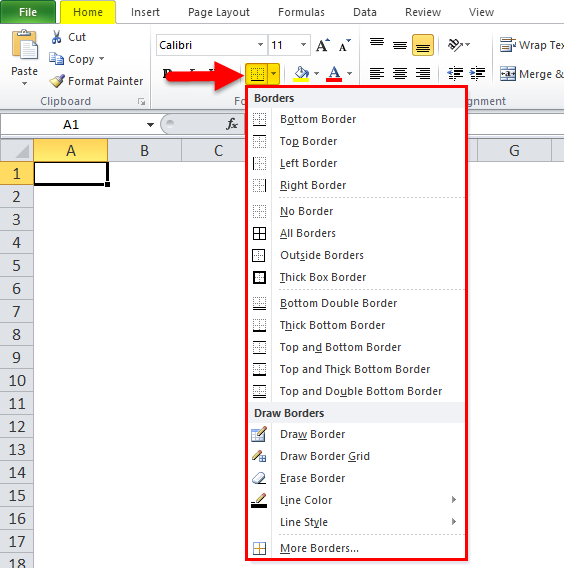
Task: Click Merge & Center button
Action: (532, 74)
